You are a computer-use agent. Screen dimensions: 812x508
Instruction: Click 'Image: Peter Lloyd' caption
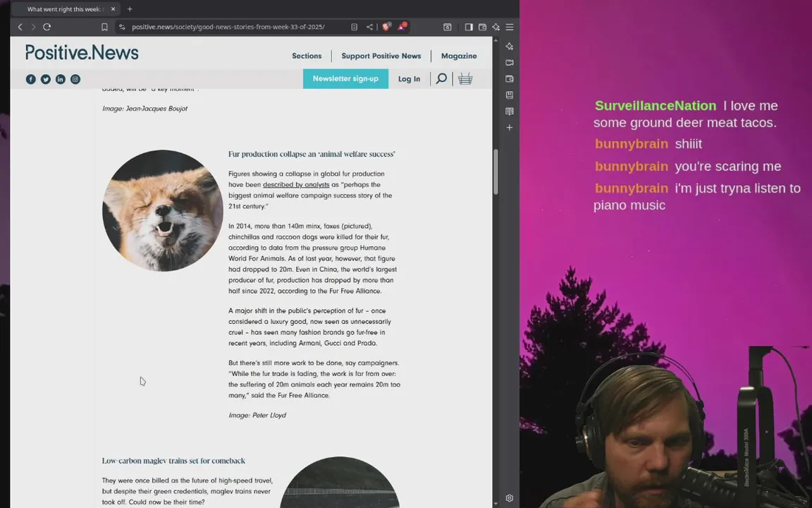(x=257, y=415)
